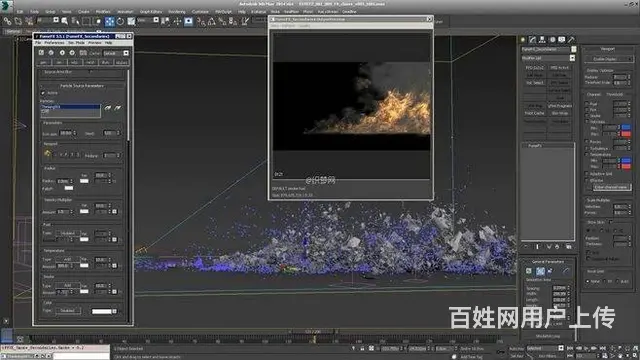Click the Configure Modifier Sets icon
Viewport: 640px width, 360px height.
[x=569, y=247]
